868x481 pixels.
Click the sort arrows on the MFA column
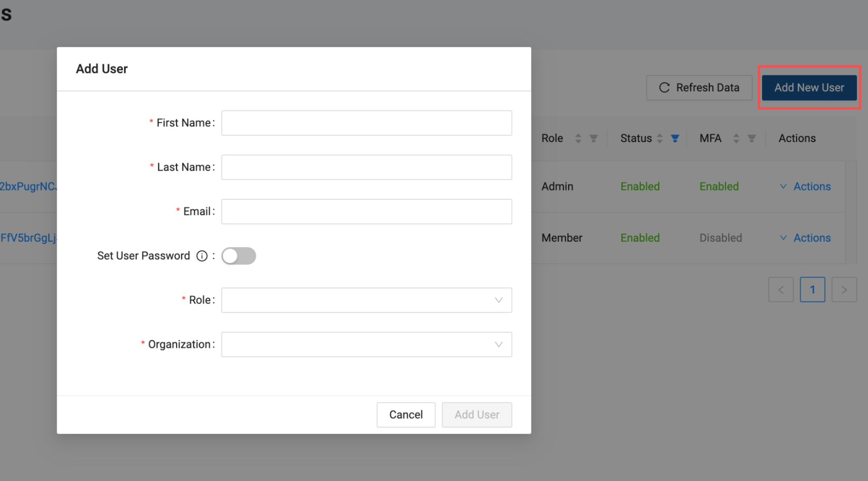coord(736,138)
